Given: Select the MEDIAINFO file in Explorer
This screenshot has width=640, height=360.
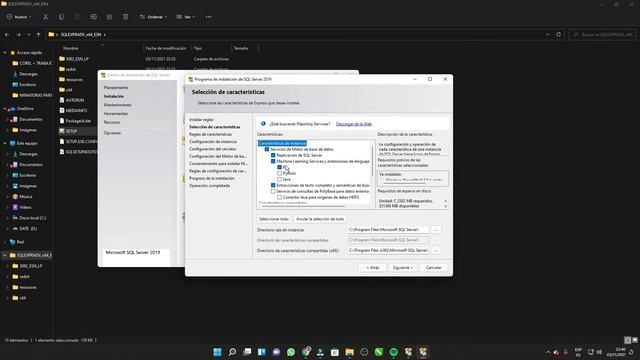Looking at the screenshot, I should 76,110.
